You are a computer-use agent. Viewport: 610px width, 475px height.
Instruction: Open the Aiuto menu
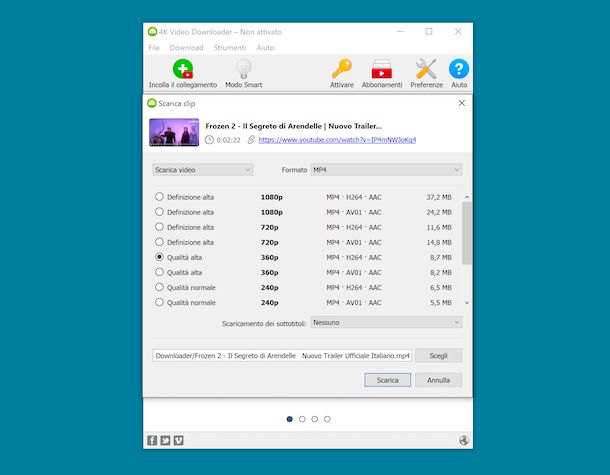pos(265,47)
